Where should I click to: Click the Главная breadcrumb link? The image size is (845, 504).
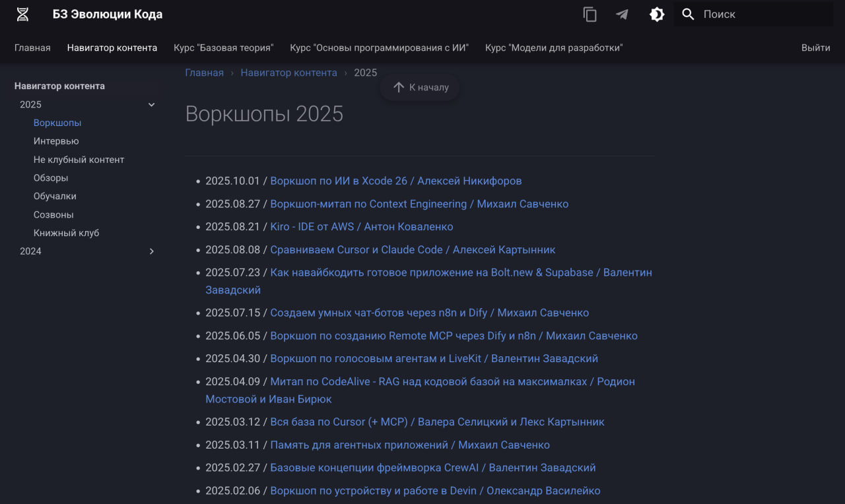[204, 73]
